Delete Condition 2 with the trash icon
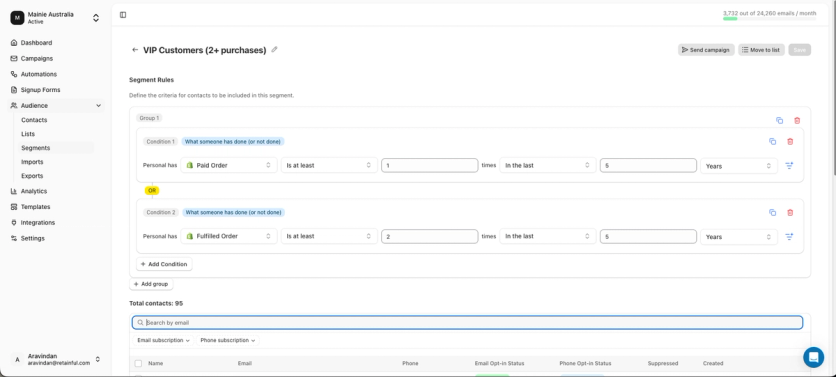 [790, 212]
